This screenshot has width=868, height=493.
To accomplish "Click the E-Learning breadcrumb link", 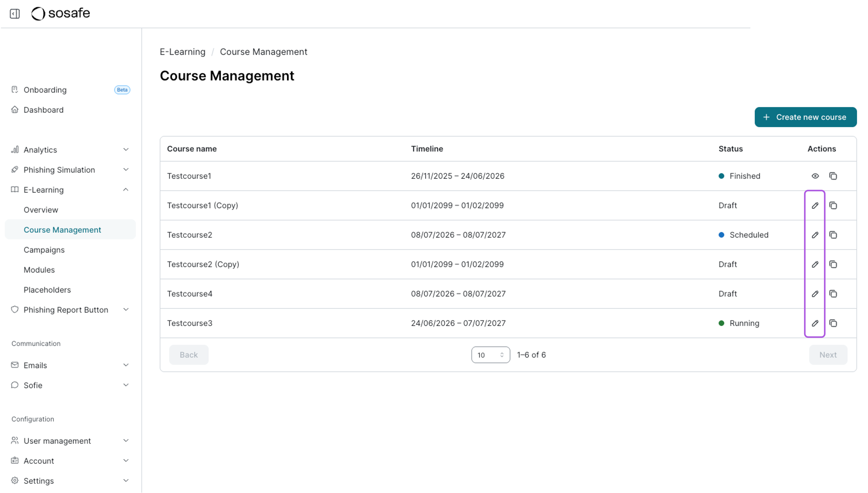I will pos(183,52).
